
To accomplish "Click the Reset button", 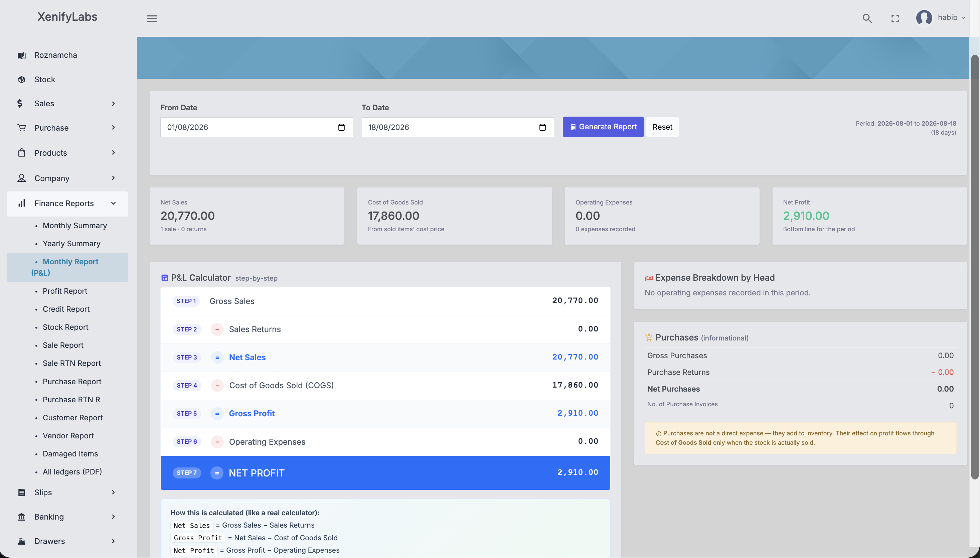I will click(662, 127).
